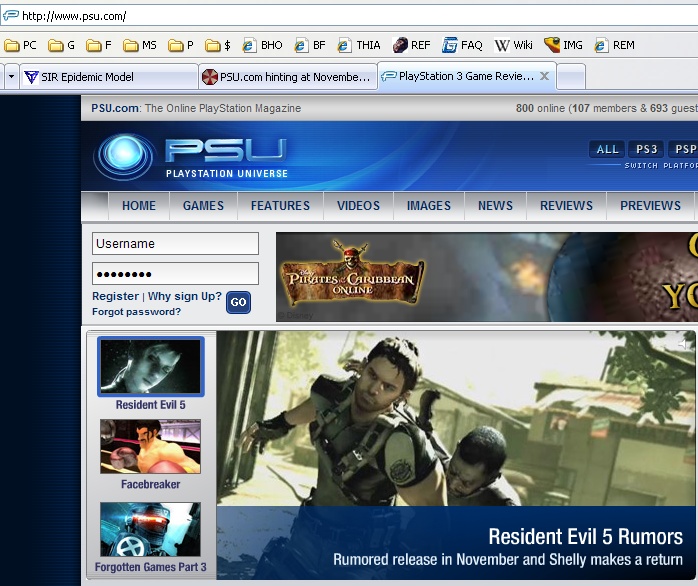Viewport: 698px width, 586px height.
Task: Close the PlayStation 3 Game Reviews tab
Action: point(544,76)
